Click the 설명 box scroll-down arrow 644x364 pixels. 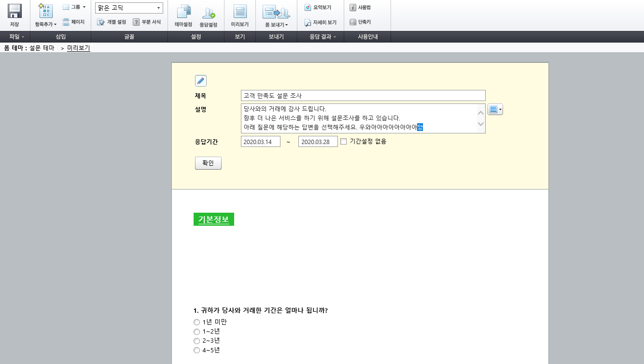click(x=481, y=124)
